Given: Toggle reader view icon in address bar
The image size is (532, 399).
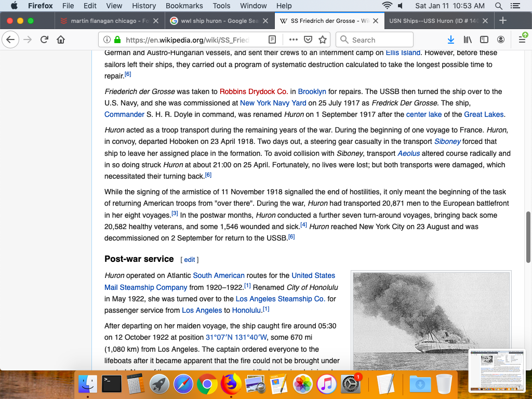Looking at the screenshot, I should [x=272, y=39].
